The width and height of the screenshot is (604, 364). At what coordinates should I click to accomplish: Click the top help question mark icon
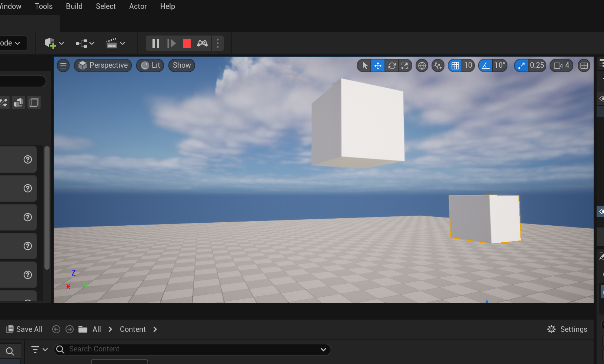tap(28, 159)
